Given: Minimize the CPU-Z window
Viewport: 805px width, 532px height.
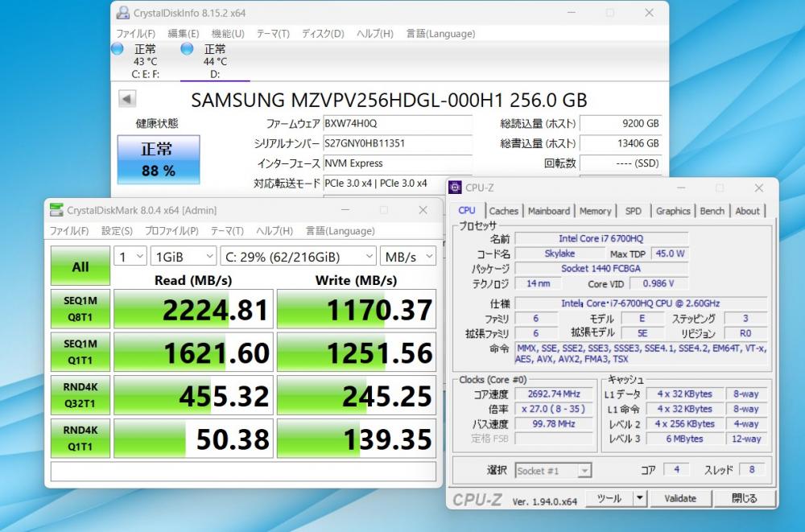Looking at the screenshot, I should point(681,188).
